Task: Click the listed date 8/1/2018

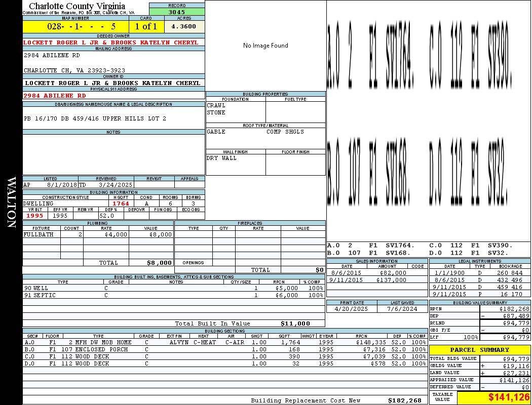Action: coord(62,185)
